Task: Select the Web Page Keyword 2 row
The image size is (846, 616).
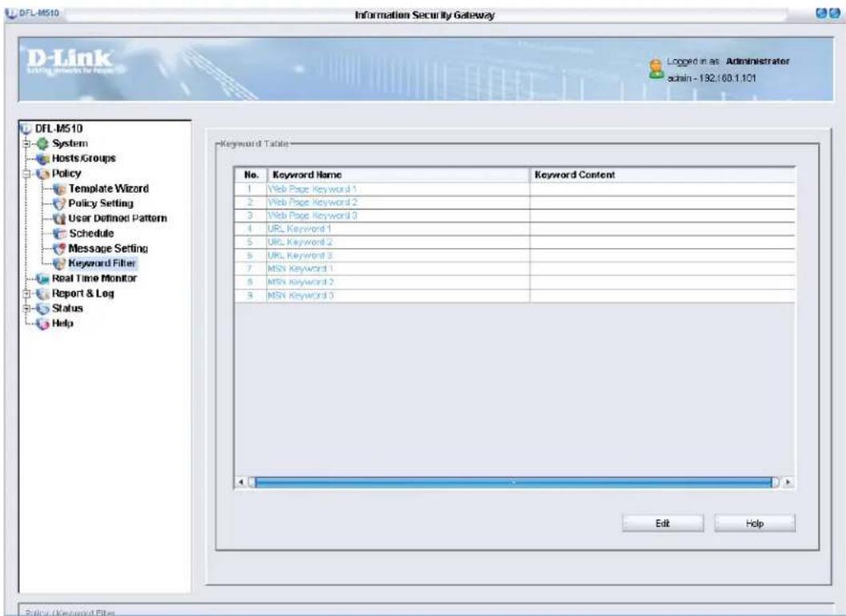Action: 515,202
